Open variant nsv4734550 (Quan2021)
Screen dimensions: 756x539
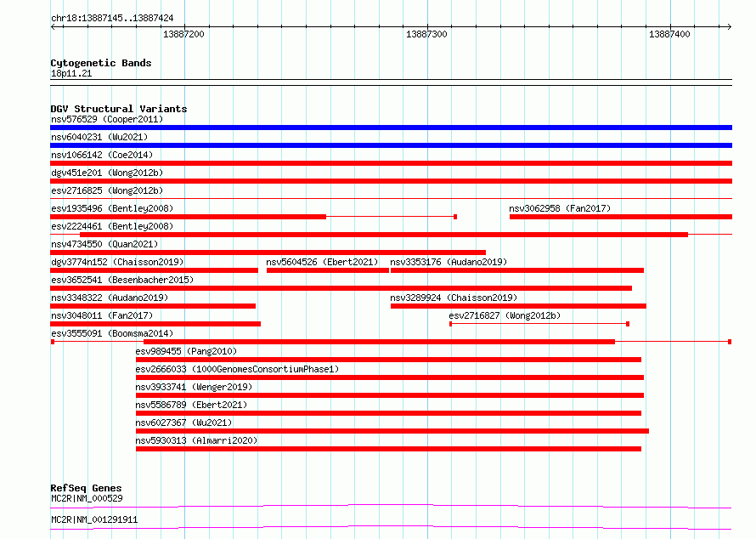(x=104, y=244)
